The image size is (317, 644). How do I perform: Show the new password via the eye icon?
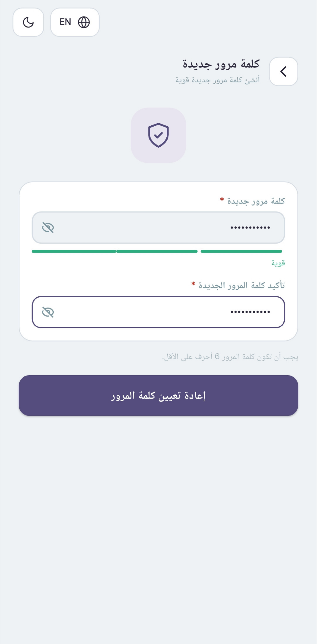click(48, 228)
